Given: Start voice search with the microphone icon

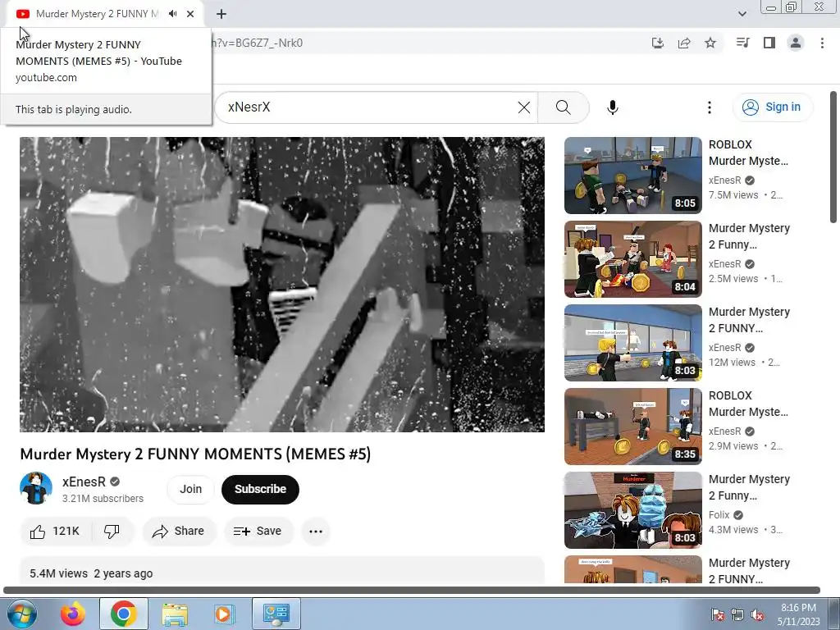Looking at the screenshot, I should coord(612,107).
